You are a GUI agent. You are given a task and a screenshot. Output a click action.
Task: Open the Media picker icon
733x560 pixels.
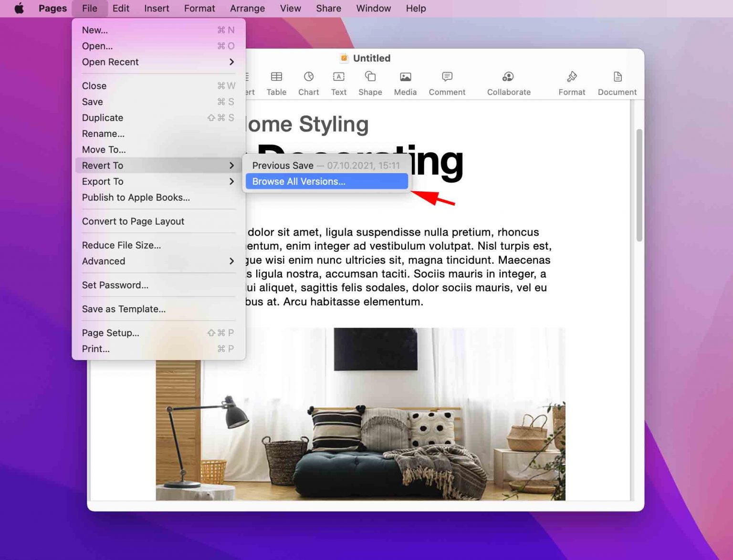405,81
